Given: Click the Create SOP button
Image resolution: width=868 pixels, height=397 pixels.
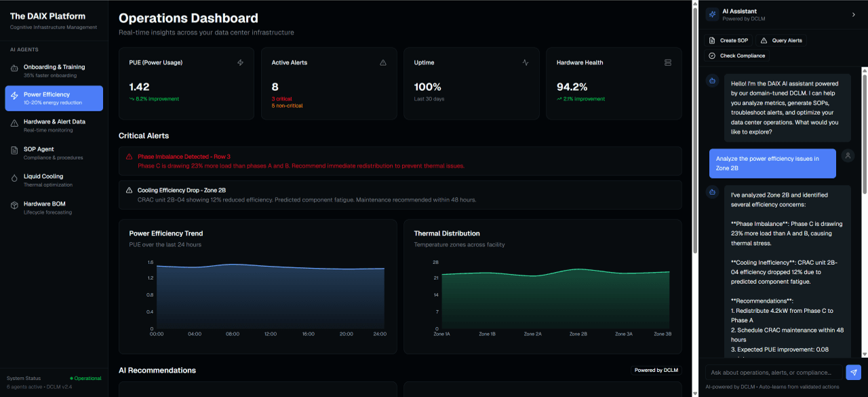Looking at the screenshot, I should coord(729,40).
